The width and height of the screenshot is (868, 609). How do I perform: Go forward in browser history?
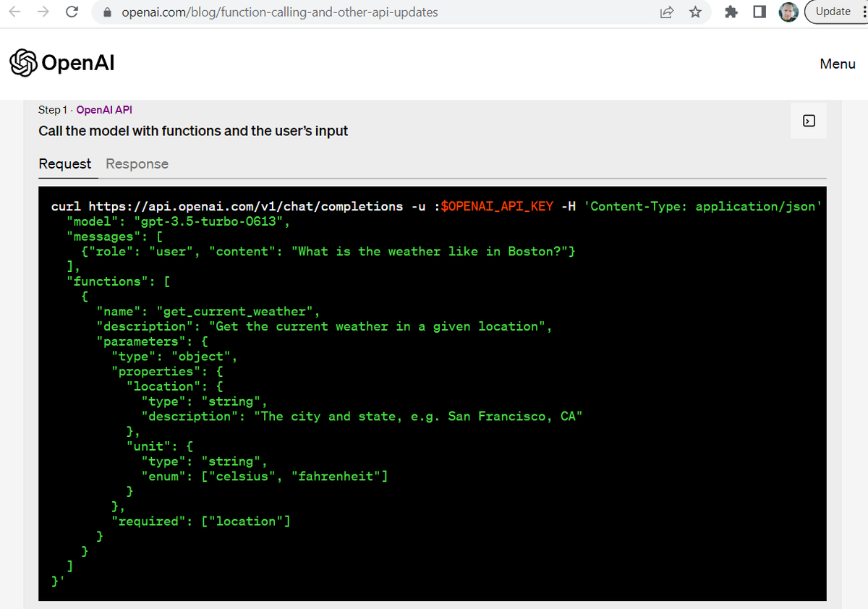pos(43,12)
